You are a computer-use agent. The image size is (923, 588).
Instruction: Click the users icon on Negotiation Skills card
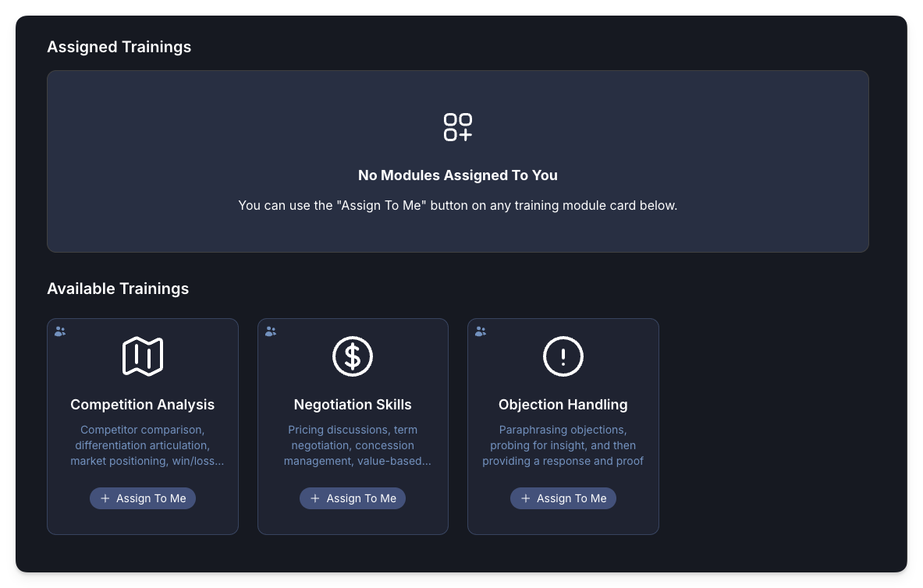[270, 331]
